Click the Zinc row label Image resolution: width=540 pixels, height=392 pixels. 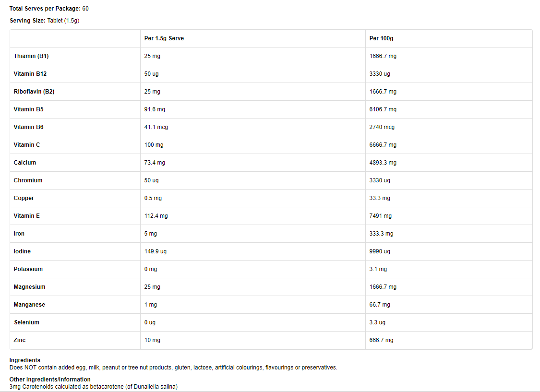[x=20, y=340]
